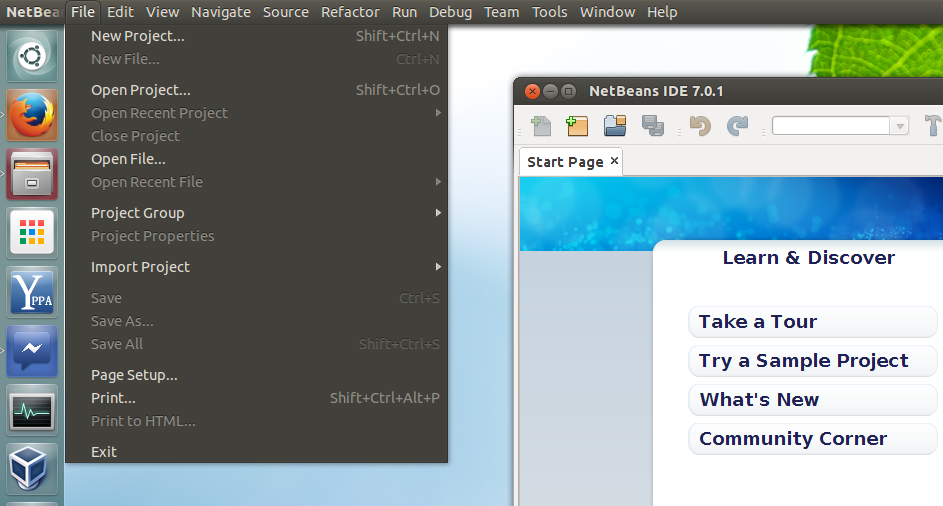
Task: Open System Monitor dock icon
Action: (32, 410)
